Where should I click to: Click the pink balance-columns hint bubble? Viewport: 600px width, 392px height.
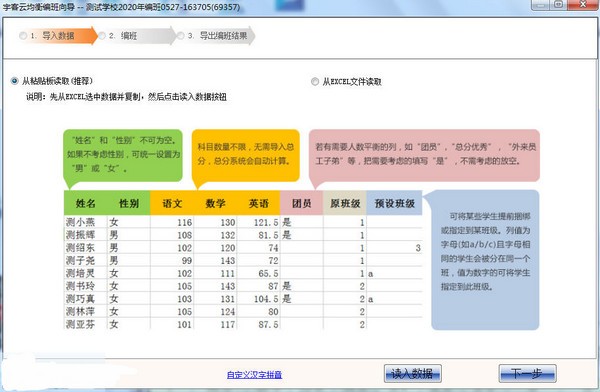pos(424,155)
